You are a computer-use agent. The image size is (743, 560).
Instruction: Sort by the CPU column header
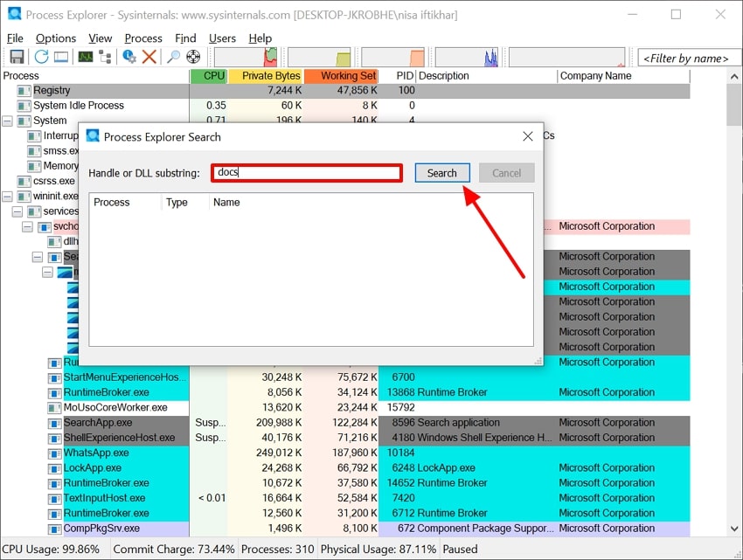click(209, 76)
